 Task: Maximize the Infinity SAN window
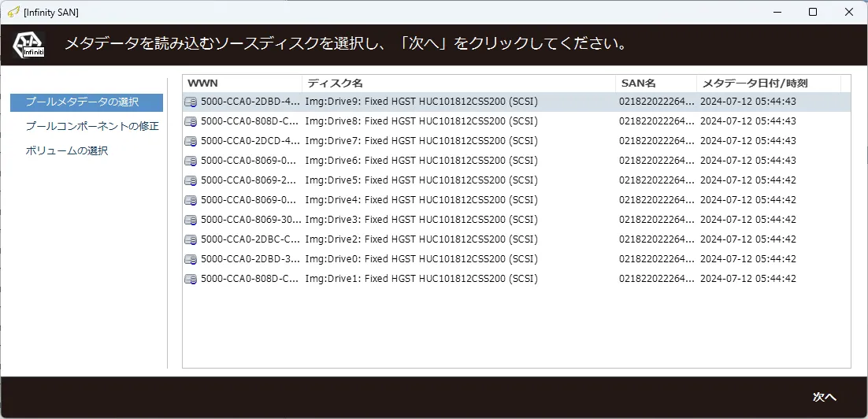click(813, 12)
